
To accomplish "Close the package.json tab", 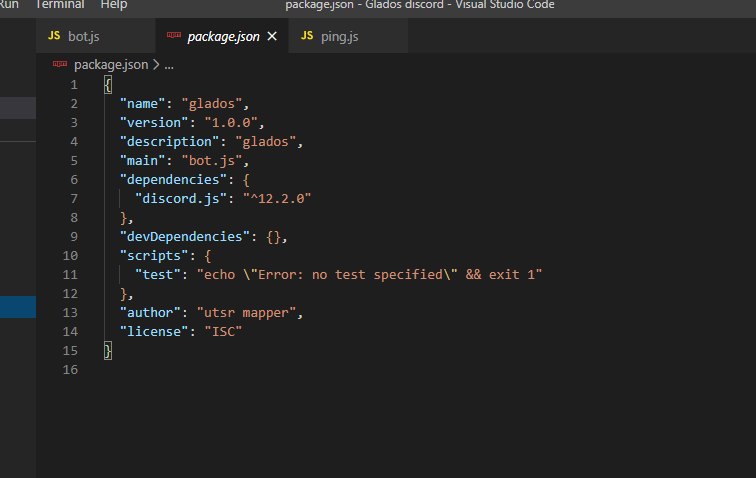I will pyautogui.click(x=272, y=36).
